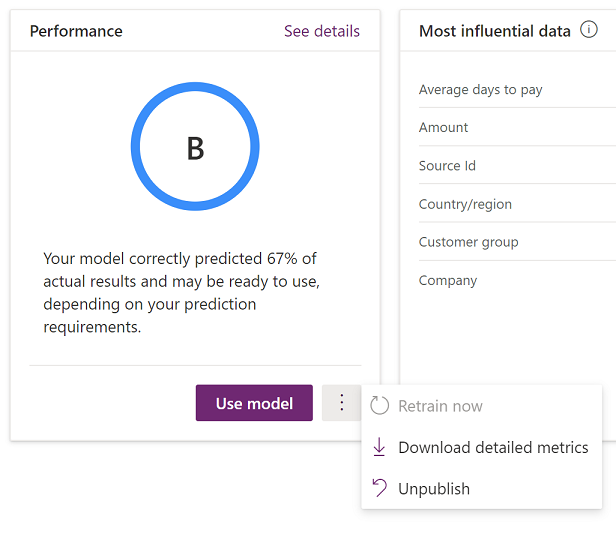Viewport: 616px width, 537px height.
Task: Click the blue grade B performance ring
Action: coord(195,147)
